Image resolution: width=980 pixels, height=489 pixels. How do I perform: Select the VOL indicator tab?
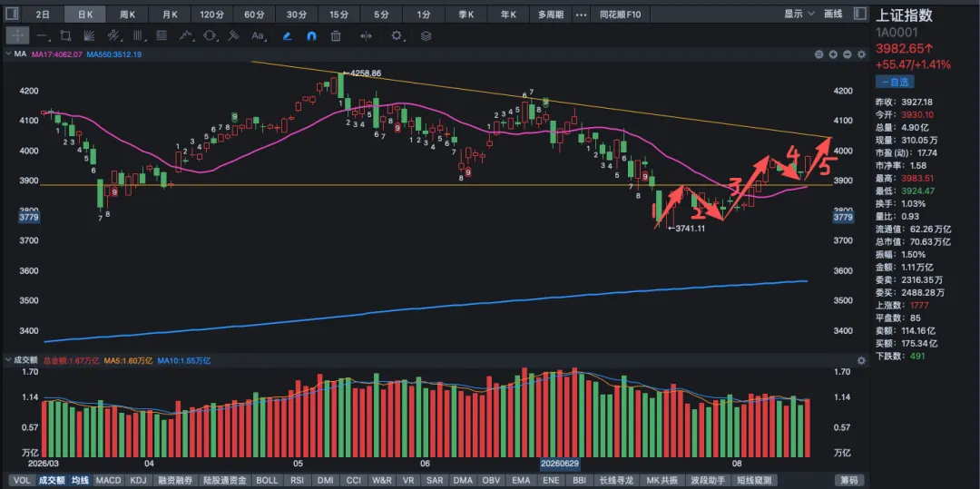click(21, 480)
